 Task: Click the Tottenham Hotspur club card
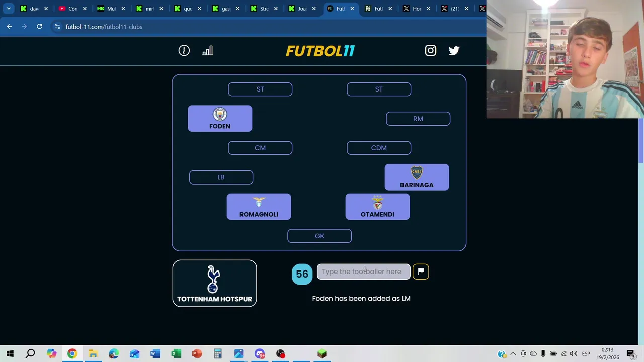[214, 283]
